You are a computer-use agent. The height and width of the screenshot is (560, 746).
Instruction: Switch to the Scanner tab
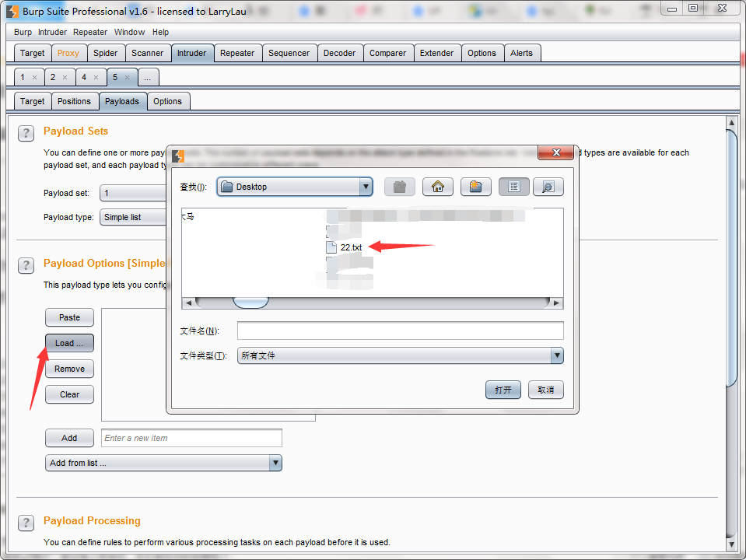(148, 54)
